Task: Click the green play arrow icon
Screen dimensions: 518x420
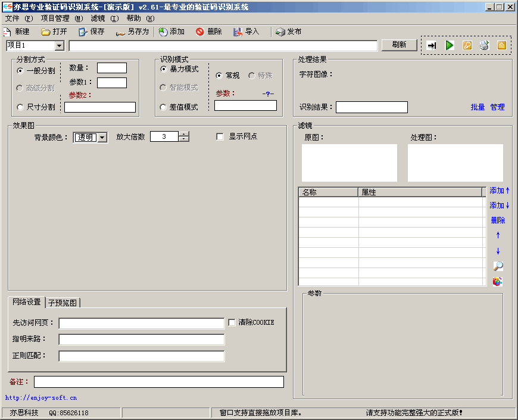Action: (x=450, y=45)
